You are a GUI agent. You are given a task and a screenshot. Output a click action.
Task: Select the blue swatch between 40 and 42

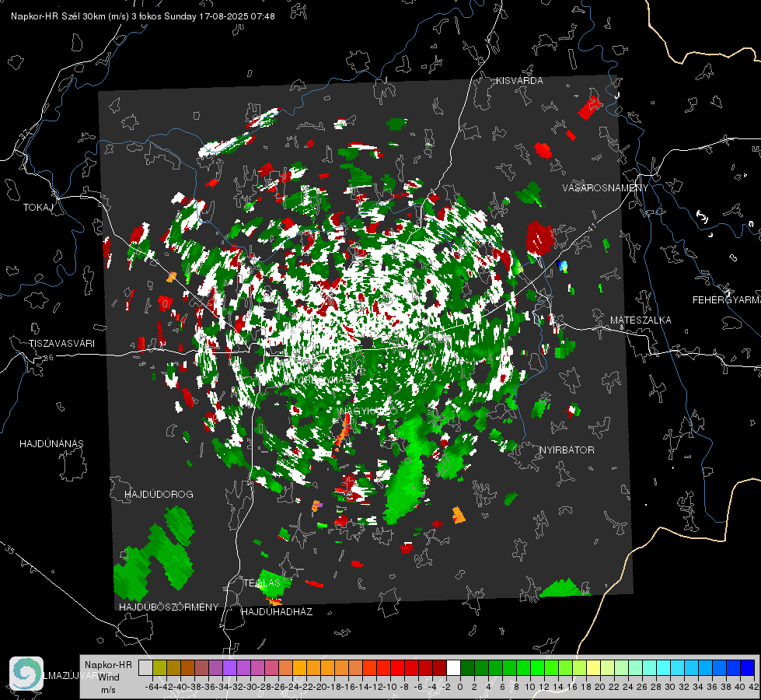(748, 667)
